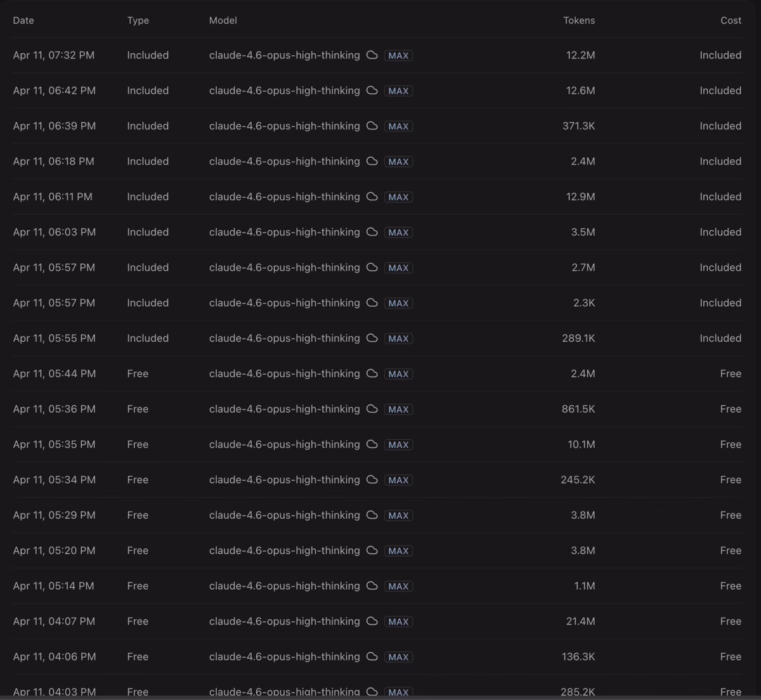The image size is (761, 700).
Task: Click the cloud icon in the 05:34 PM row
Action: point(372,480)
